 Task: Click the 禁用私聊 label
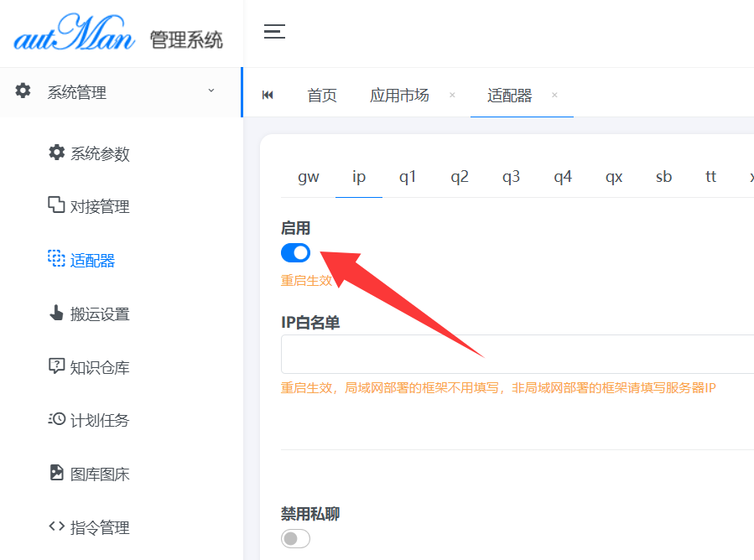click(310, 514)
